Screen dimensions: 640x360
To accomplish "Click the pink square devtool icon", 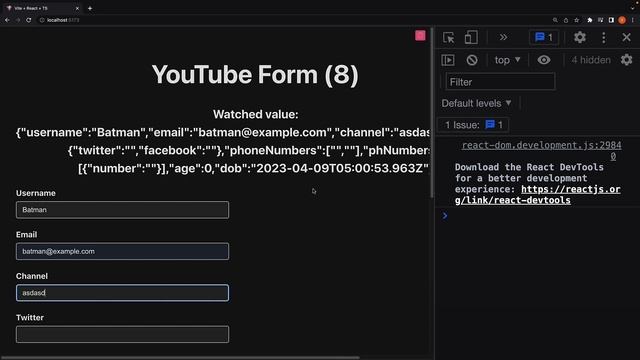I will click(x=420, y=36).
